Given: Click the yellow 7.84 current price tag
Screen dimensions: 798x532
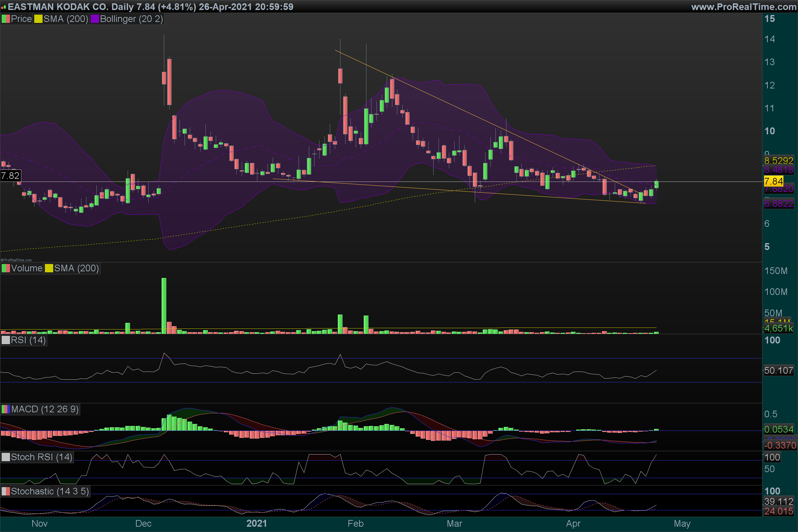Looking at the screenshot, I should pos(773,181).
